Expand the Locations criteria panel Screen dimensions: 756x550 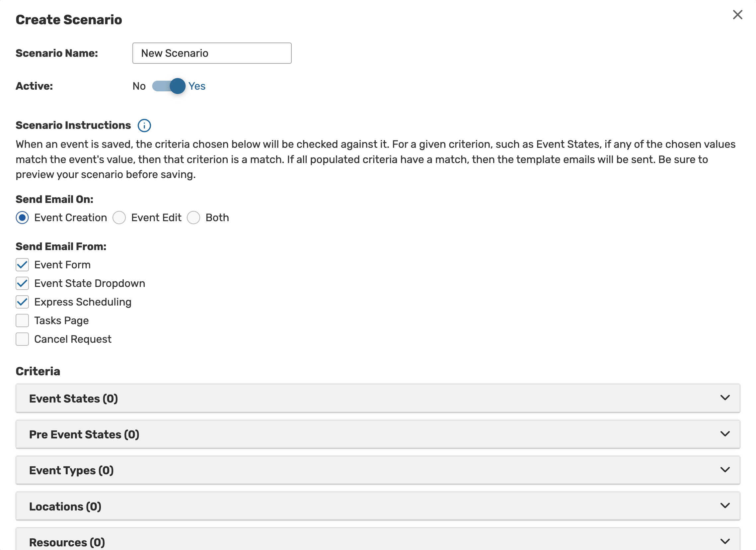[377, 506]
